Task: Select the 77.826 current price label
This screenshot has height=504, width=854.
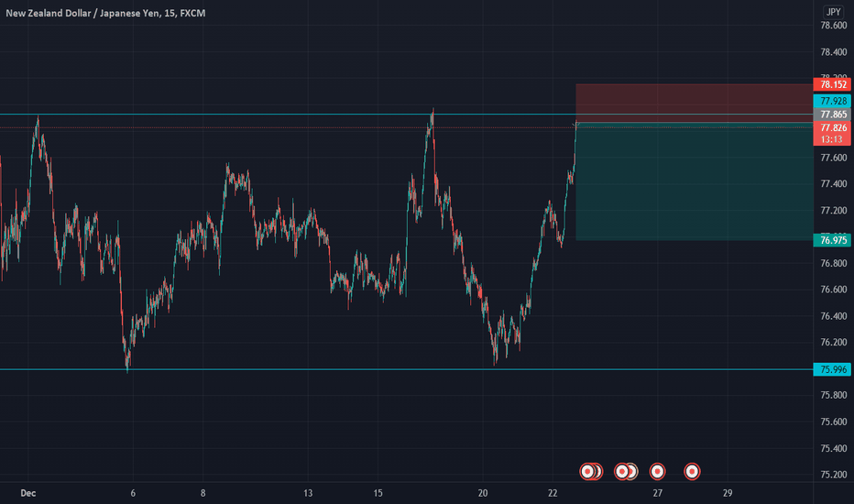Action: pyautogui.click(x=832, y=127)
